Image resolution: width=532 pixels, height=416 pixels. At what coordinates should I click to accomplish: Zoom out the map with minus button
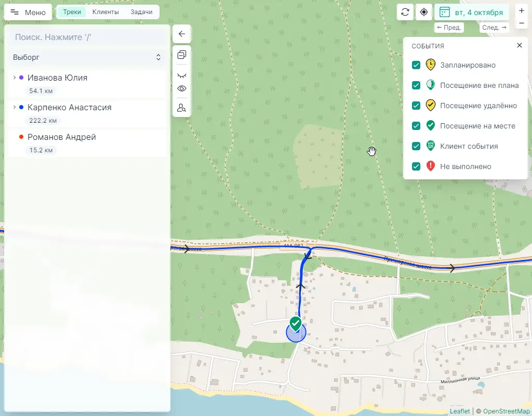pyautogui.click(x=522, y=23)
